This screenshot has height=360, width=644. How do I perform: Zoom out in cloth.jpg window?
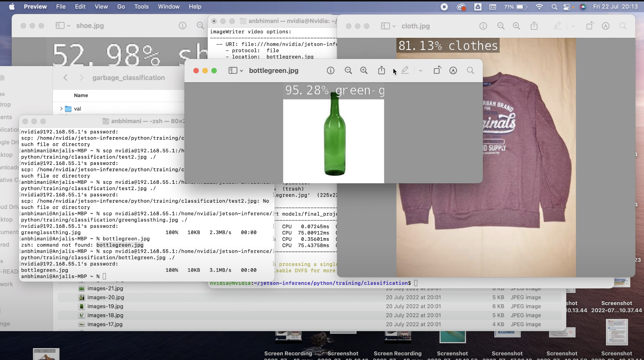point(501,26)
